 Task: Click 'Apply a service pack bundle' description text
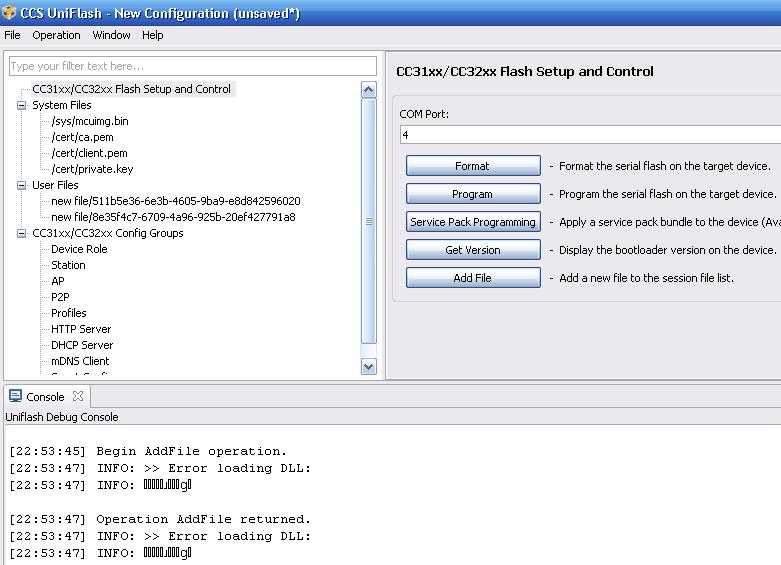669,222
